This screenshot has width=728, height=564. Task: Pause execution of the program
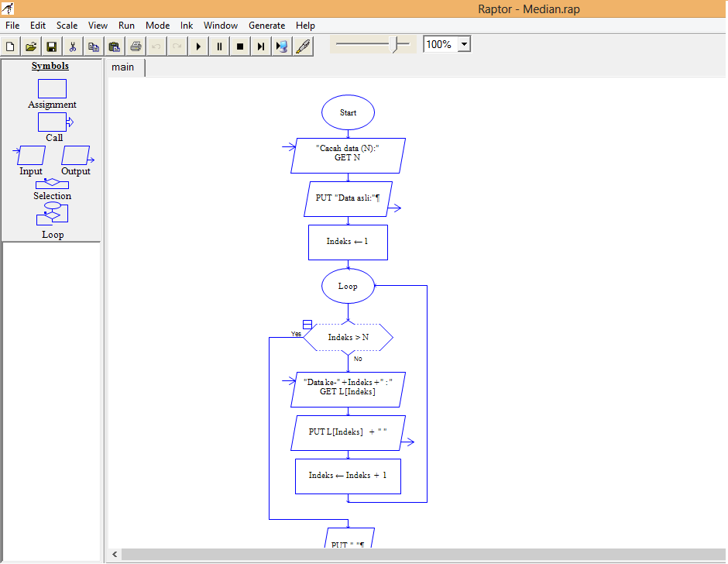pos(219,46)
